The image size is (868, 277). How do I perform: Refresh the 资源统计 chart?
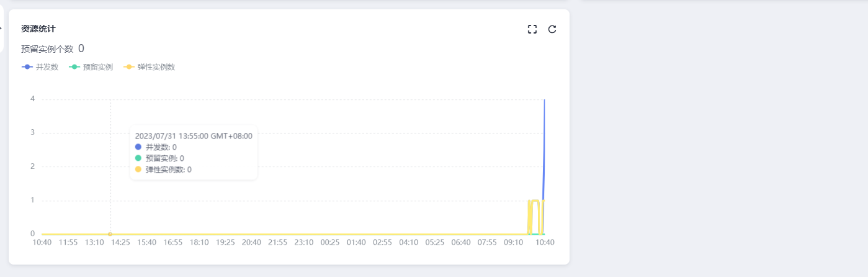(x=552, y=29)
